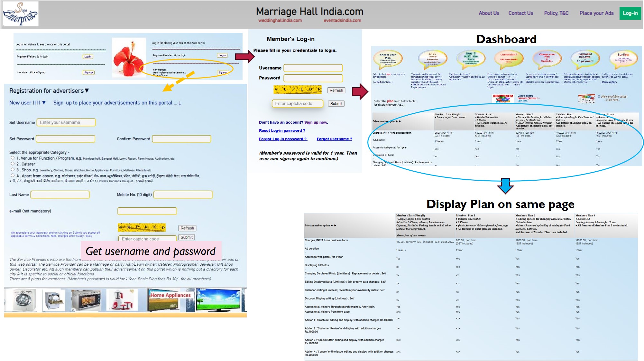
Task: Click the red hibiscus flower image
Action: pos(128,58)
